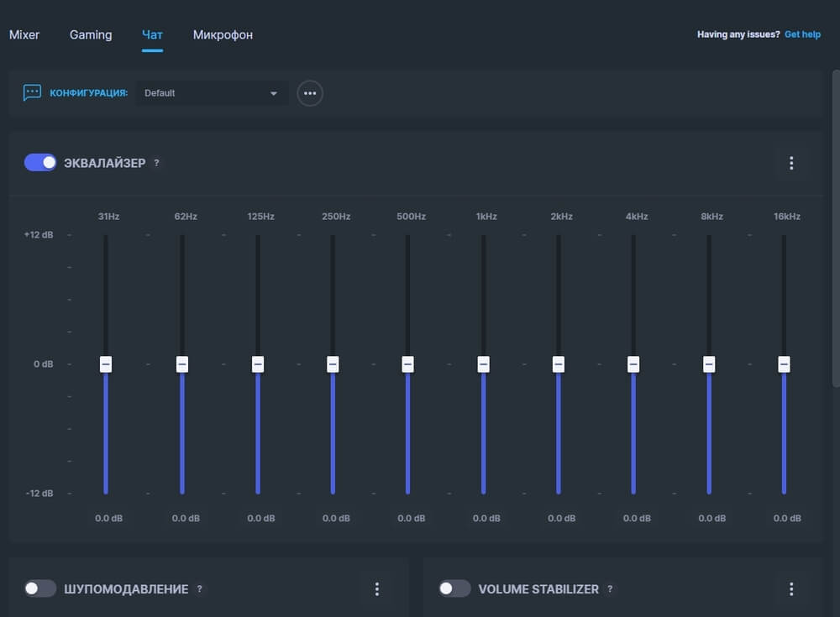840x617 pixels.
Task: Click the question mark help icon beside Шумоподавление
Action: pos(199,589)
